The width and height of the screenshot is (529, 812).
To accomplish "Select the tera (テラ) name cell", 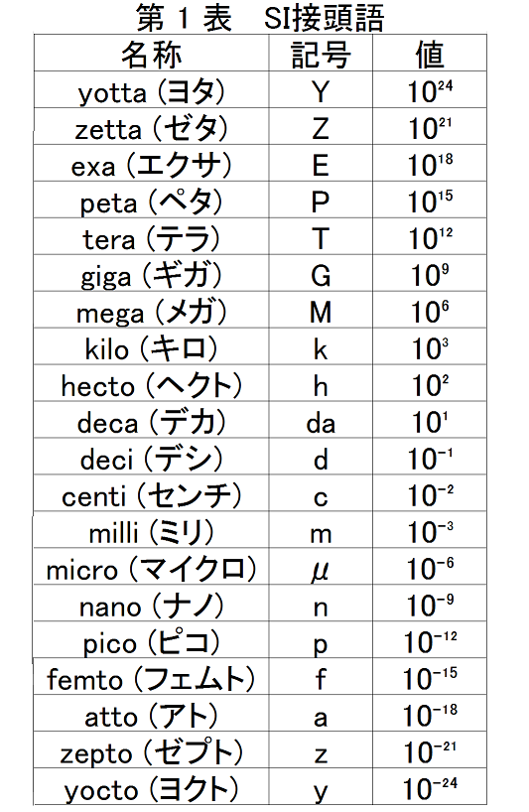I will (x=151, y=236).
